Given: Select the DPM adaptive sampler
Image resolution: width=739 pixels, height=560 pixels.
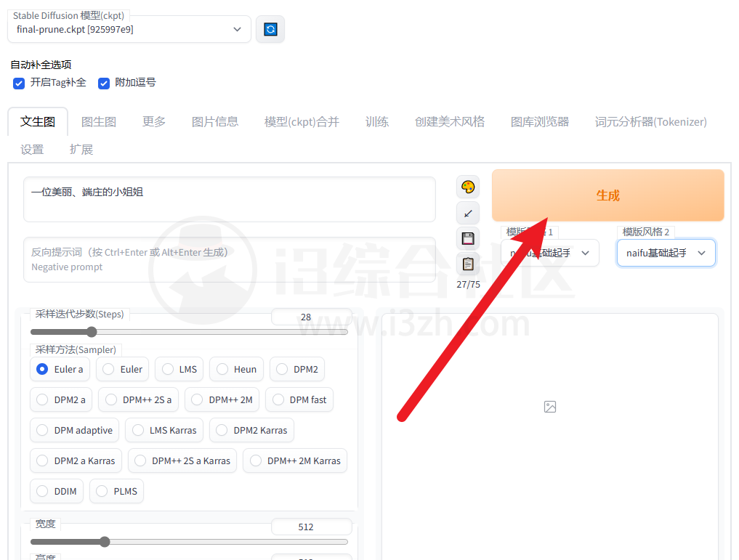Looking at the screenshot, I should [74, 431].
